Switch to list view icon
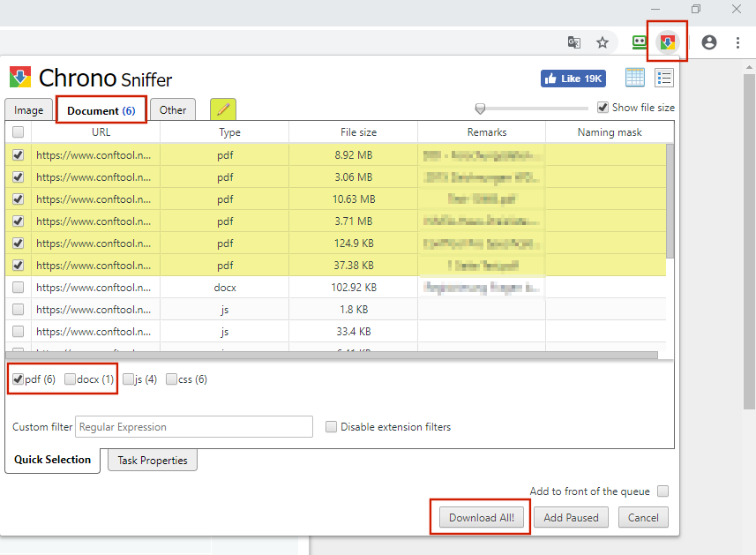This screenshot has width=756, height=555. [664, 78]
